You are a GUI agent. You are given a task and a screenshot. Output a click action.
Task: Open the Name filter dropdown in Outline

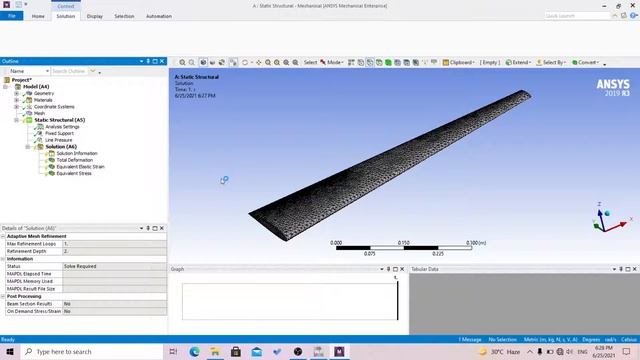coord(47,71)
